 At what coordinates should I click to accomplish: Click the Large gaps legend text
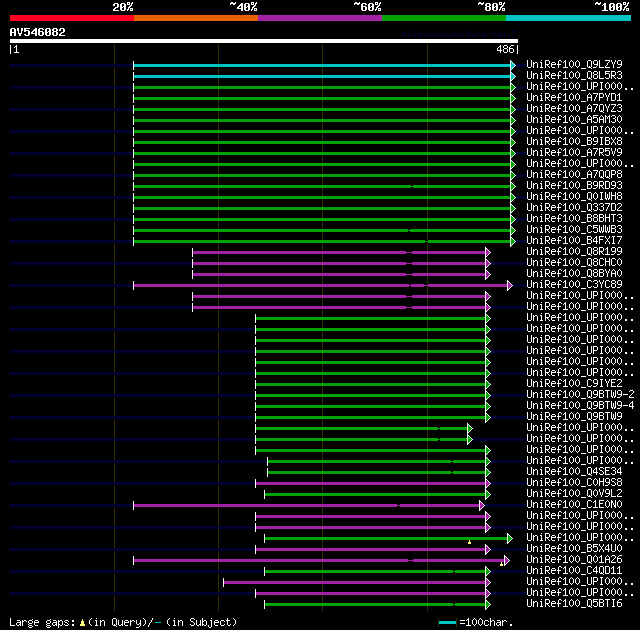pyautogui.click(x=123, y=622)
